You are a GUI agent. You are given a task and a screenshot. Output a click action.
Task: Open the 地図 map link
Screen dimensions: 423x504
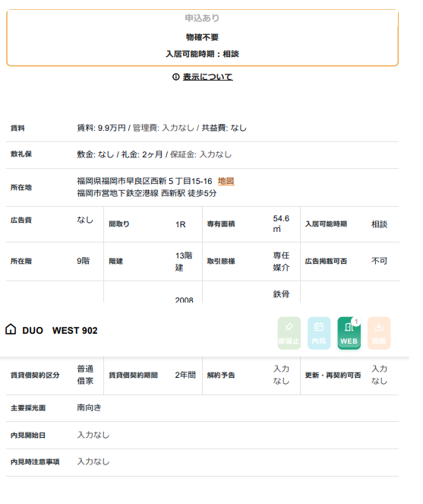click(226, 181)
